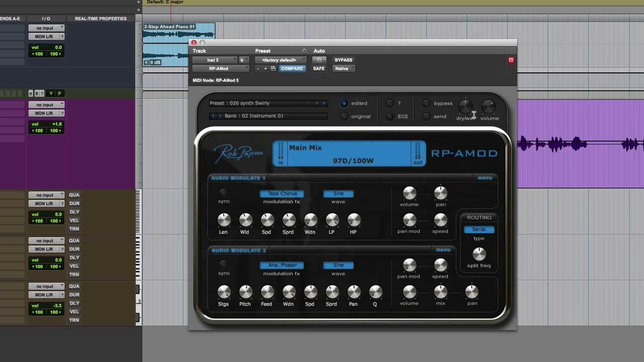Click the question mark help LED
This screenshot has height=362, width=644.
(x=390, y=103)
